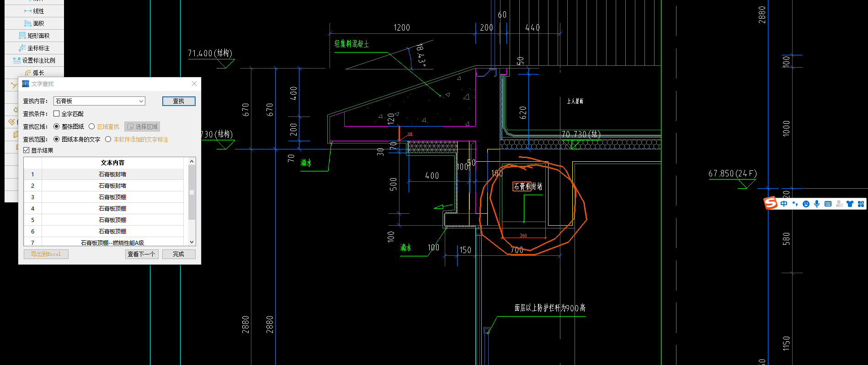Close the 文字查找 dialog
The width and height of the screenshot is (868, 365).
coord(194,84)
